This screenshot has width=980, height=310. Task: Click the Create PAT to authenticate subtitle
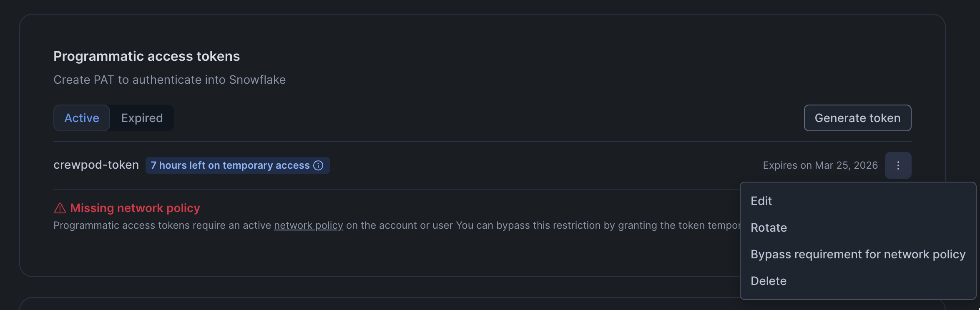(x=169, y=80)
